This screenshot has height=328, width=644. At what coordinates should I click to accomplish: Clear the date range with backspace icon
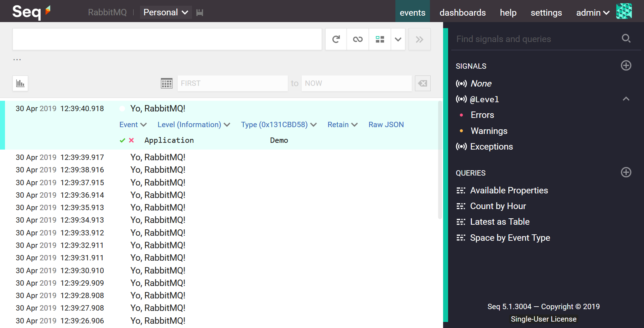click(x=423, y=83)
